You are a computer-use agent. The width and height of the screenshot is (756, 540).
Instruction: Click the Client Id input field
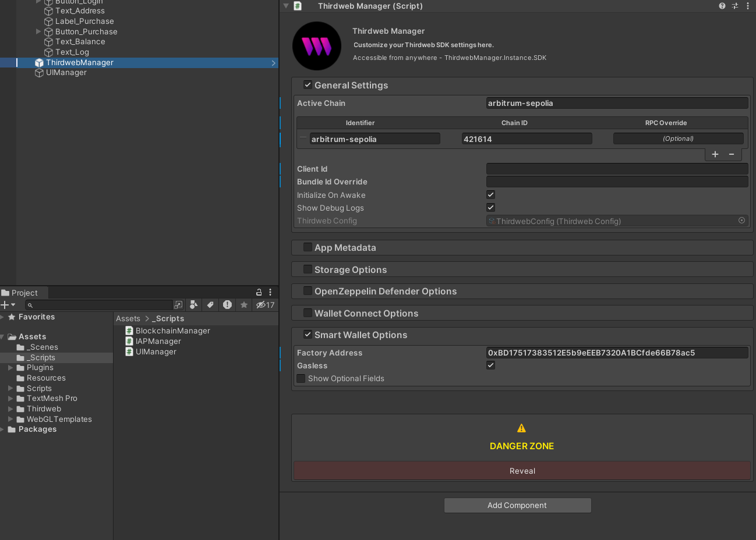pyautogui.click(x=617, y=169)
